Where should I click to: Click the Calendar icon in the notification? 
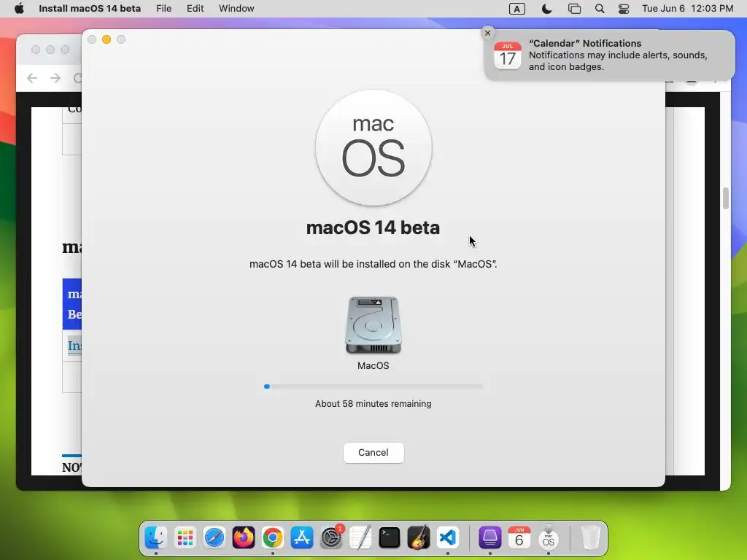click(508, 55)
